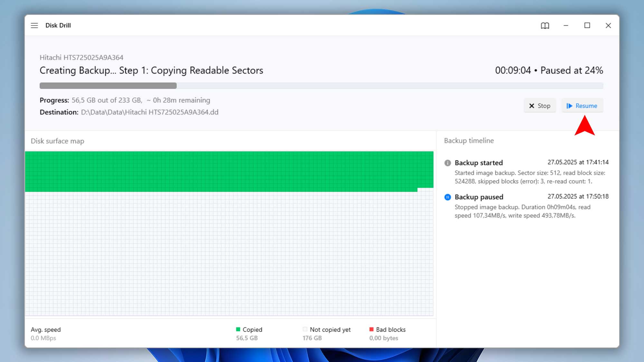Click the Copied 56,5 GB value

(x=247, y=338)
